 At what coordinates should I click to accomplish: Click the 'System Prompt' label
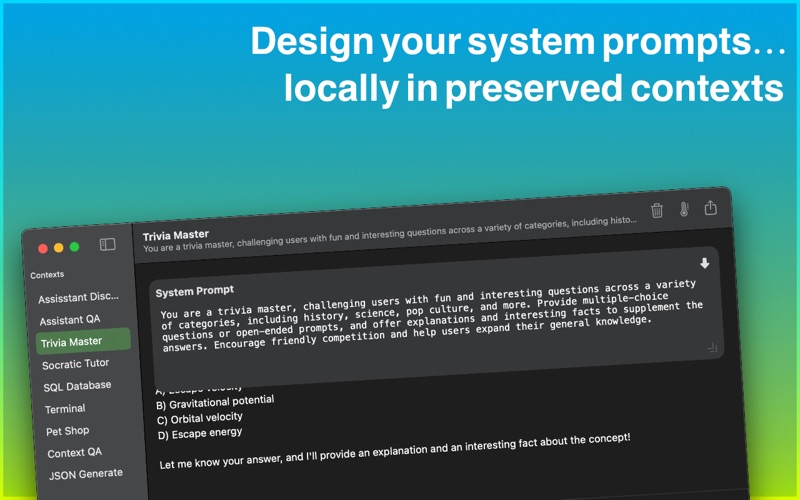pyautogui.click(x=194, y=291)
